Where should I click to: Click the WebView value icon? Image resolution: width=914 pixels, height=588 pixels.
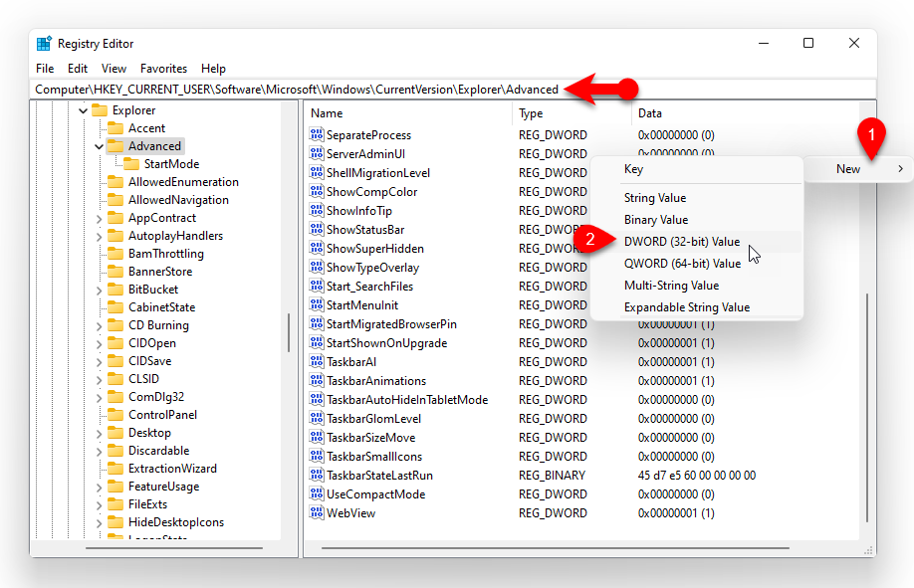[317, 512]
